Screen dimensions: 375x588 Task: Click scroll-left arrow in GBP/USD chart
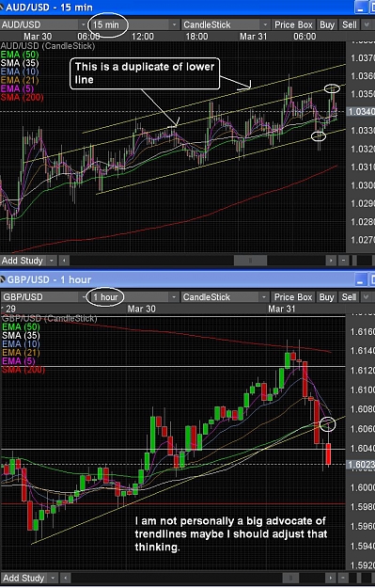[65, 578]
